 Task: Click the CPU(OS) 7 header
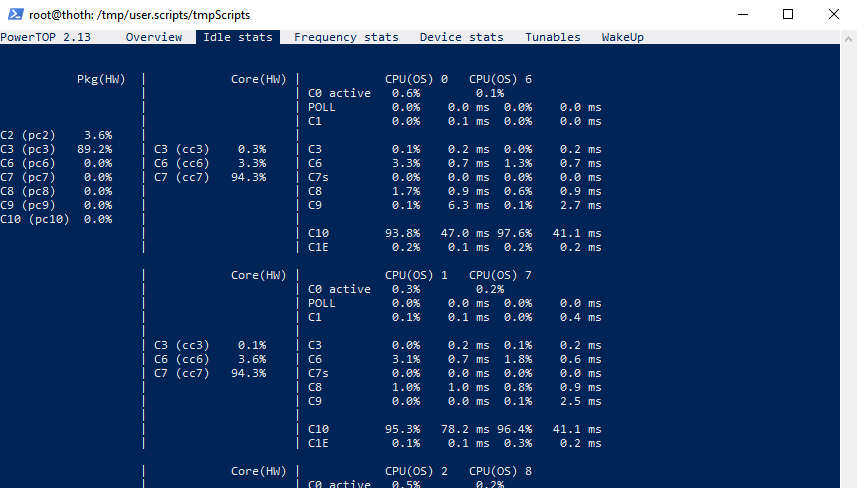(500, 275)
